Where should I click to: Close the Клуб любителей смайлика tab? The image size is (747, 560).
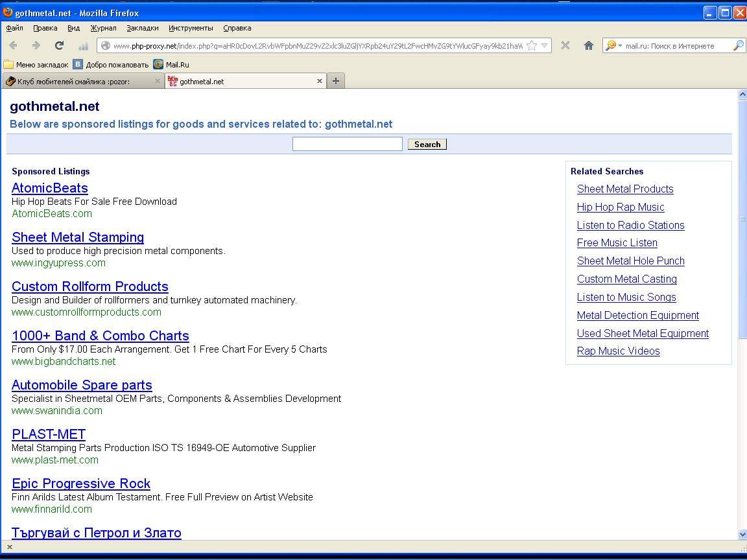pos(157,82)
